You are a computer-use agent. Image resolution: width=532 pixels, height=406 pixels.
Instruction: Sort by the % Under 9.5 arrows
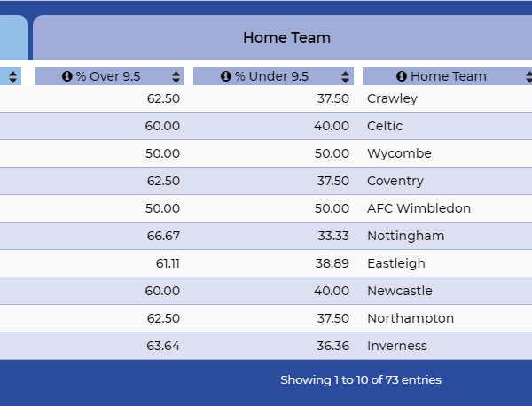pyautogui.click(x=346, y=76)
